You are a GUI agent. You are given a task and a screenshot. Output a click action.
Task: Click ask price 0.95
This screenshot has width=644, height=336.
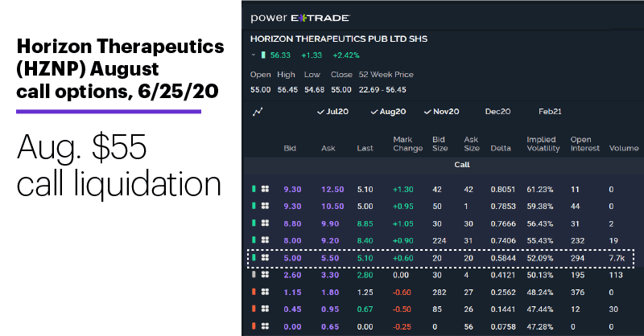point(330,309)
